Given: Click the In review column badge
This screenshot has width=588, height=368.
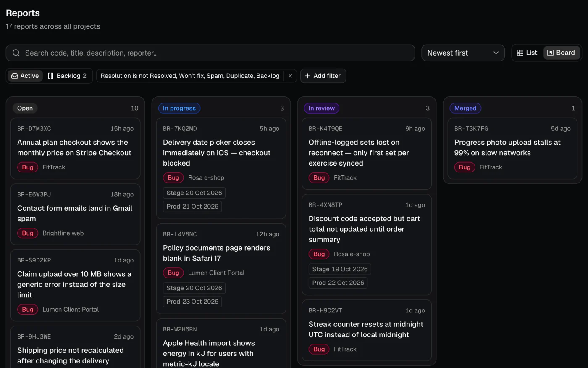Looking at the screenshot, I should coord(322,108).
